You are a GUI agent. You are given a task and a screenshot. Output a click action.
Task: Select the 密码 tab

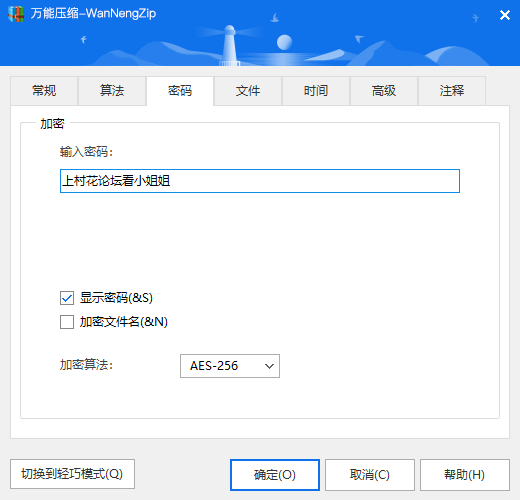pos(180,91)
